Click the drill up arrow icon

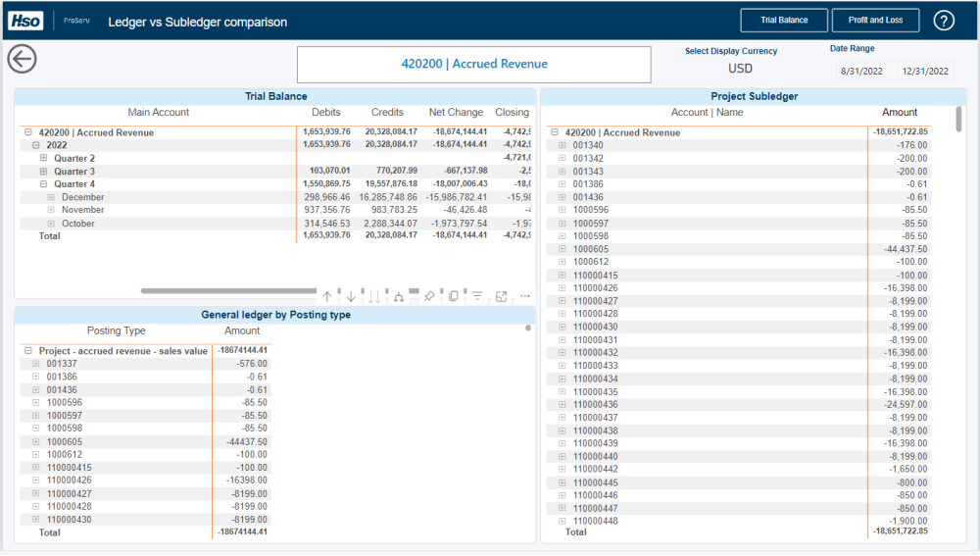(328, 296)
